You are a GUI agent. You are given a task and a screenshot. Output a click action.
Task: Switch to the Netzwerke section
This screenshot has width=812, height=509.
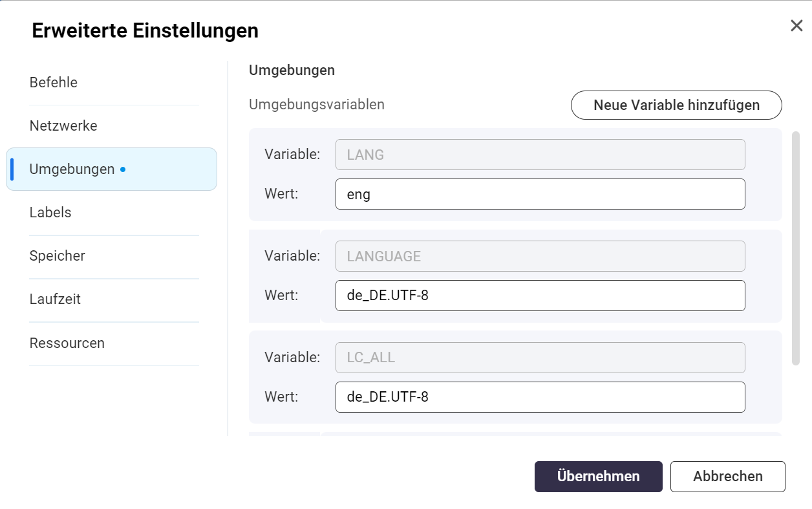tap(63, 126)
